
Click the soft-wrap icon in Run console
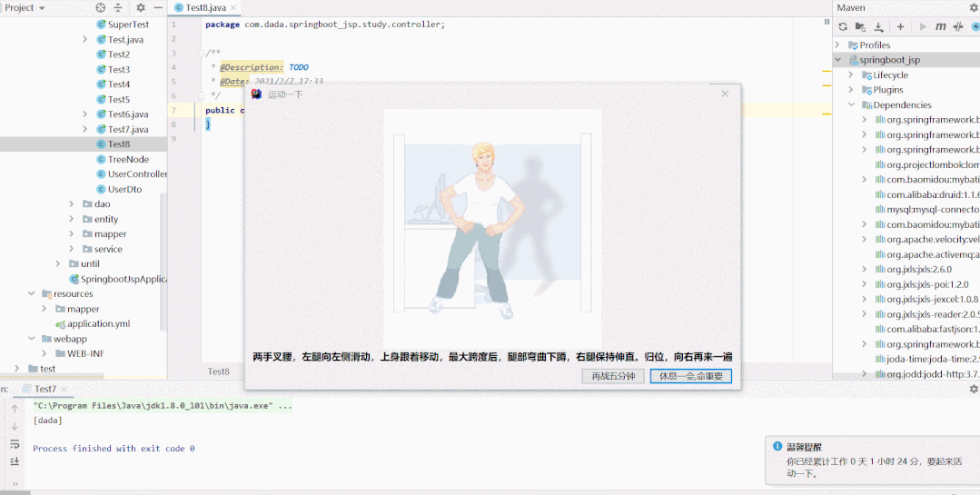(15, 444)
